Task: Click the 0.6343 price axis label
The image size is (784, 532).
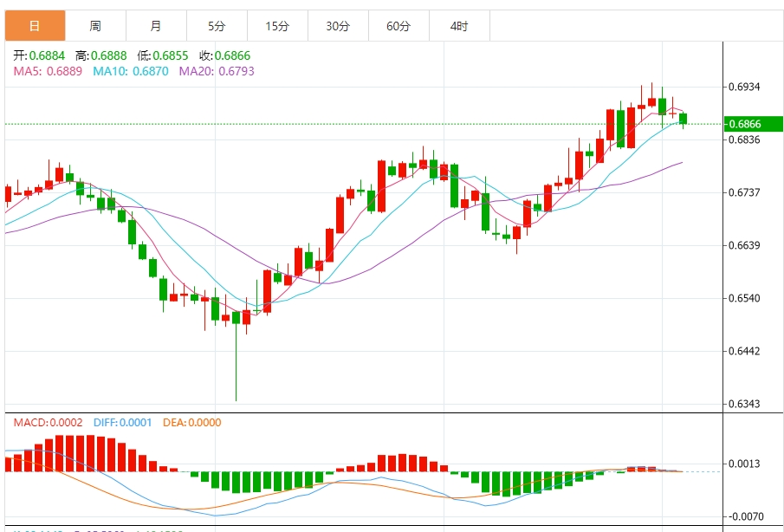Action: pyautogui.click(x=744, y=404)
